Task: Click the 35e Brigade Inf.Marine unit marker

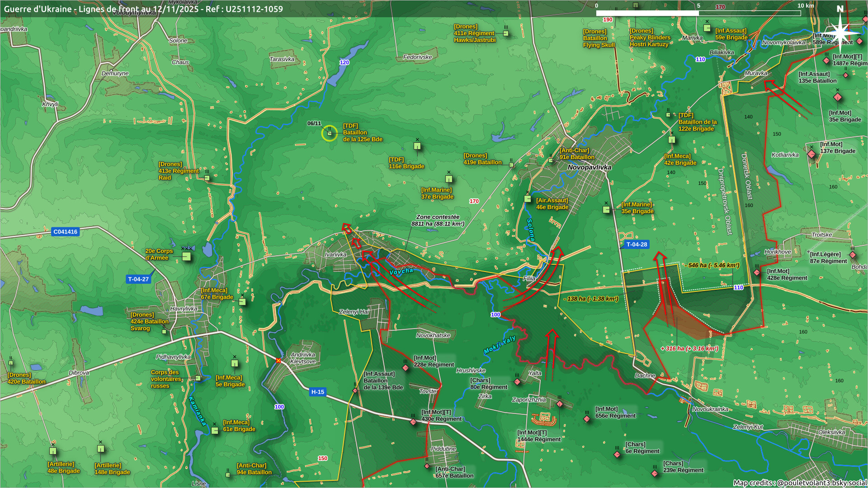Action: point(606,210)
